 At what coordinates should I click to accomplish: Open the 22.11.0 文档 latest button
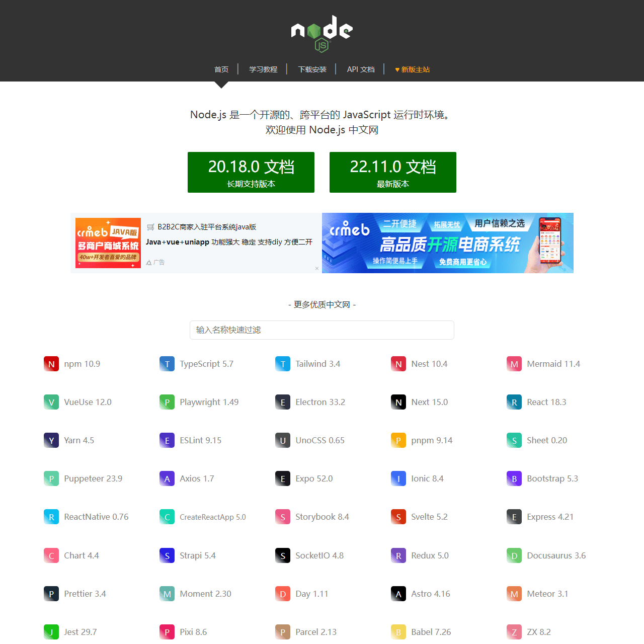click(393, 172)
